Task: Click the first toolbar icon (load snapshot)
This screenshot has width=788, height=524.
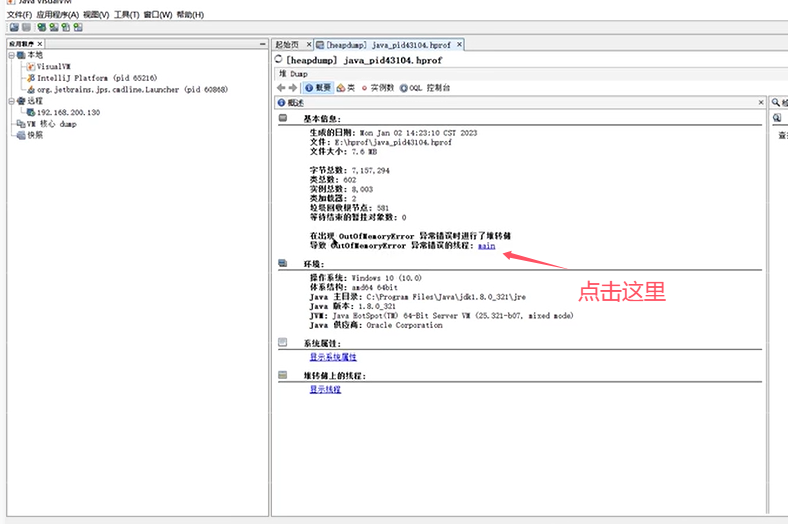Action: pos(14,27)
